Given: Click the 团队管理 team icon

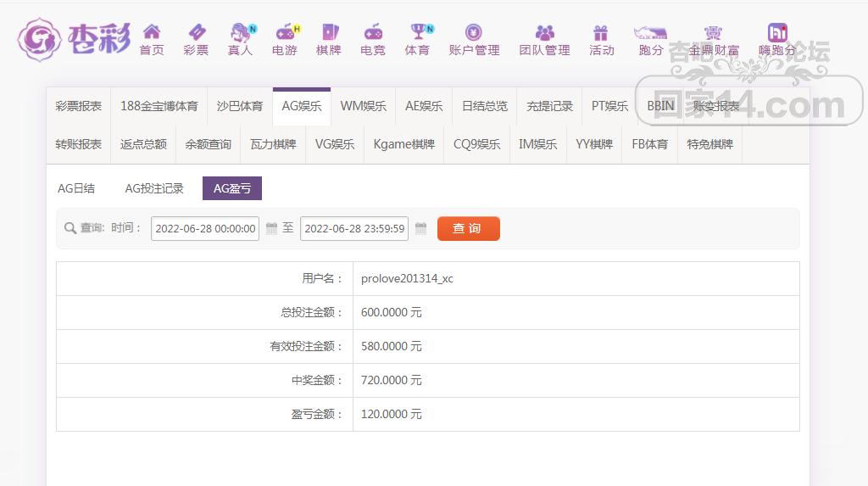Looking at the screenshot, I should tap(544, 33).
